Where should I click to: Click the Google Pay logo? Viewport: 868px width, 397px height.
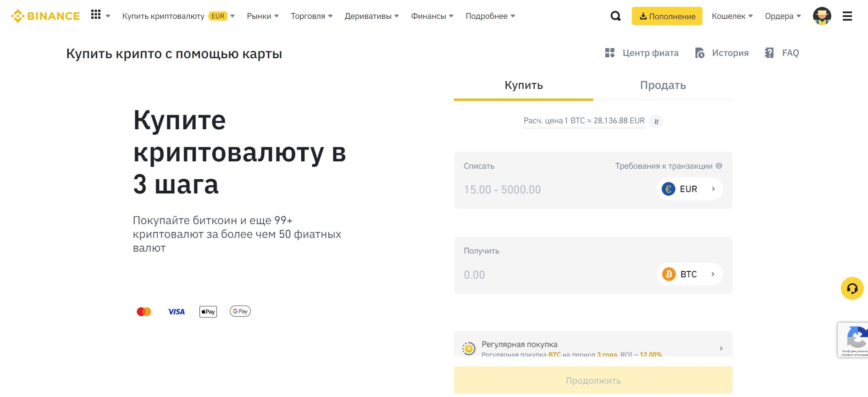(x=240, y=311)
